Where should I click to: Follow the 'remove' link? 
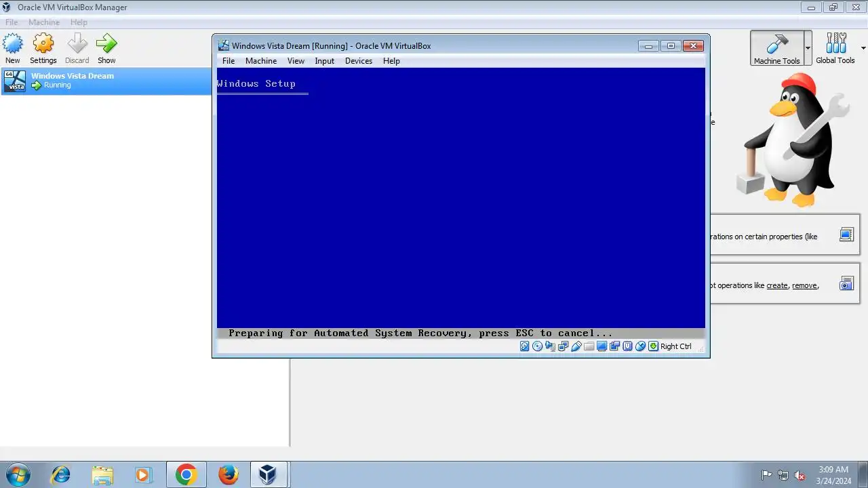pyautogui.click(x=804, y=285)
